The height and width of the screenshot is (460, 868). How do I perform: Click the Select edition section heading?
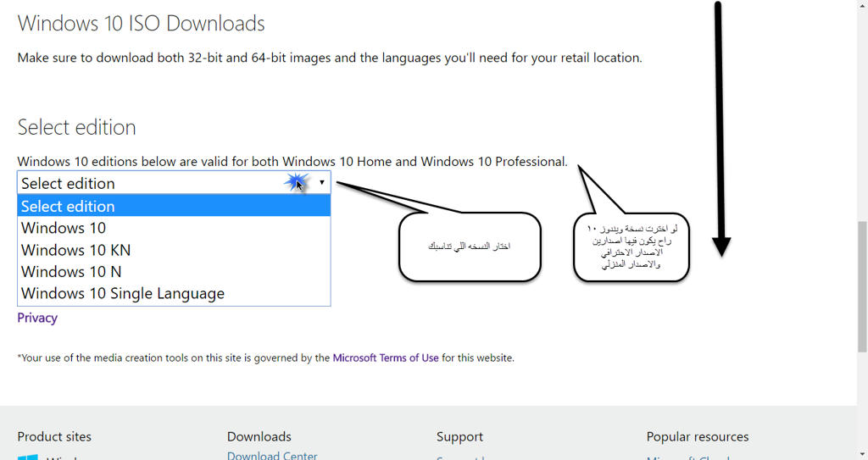coord(76,127)
